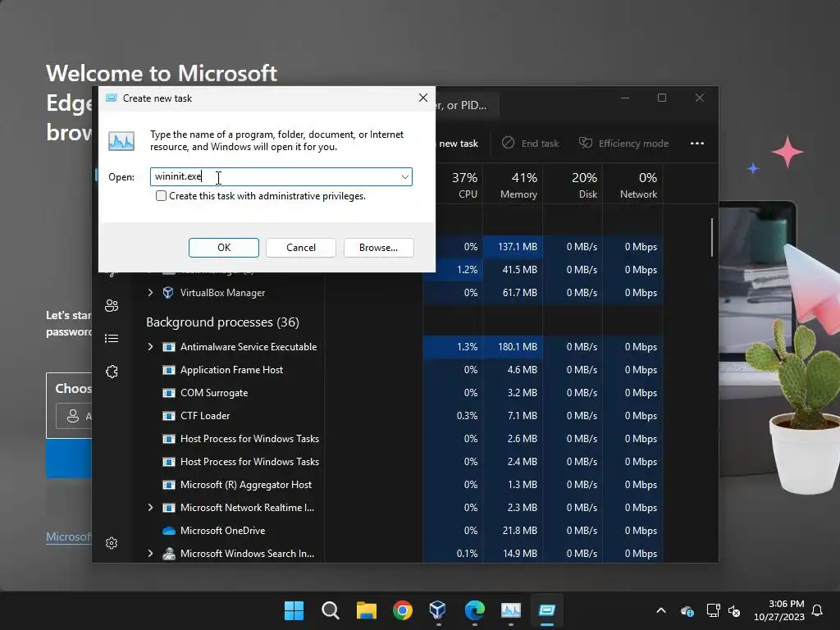
Task: Open Browse... file picker
Action: (x=378, y=248)
